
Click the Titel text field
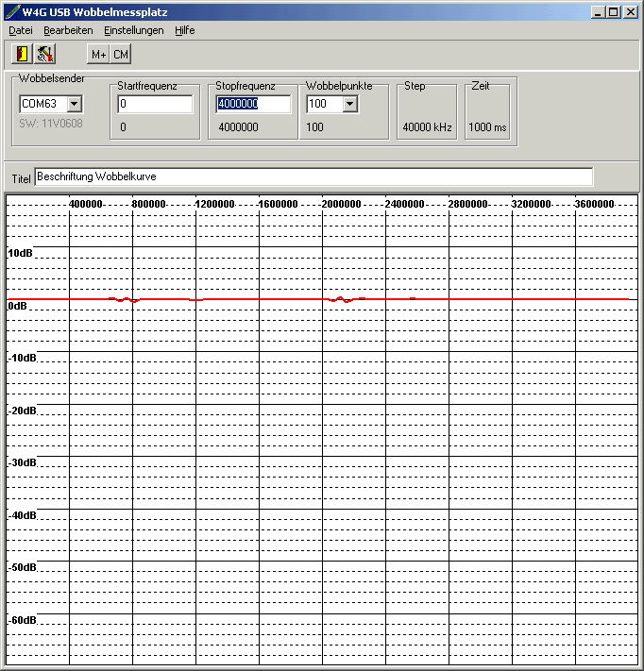click(314, 176)
